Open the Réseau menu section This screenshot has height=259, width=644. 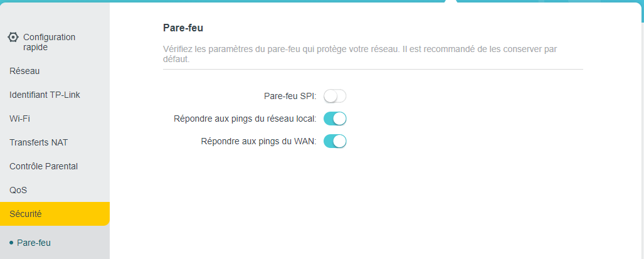[x=24, y=71]
